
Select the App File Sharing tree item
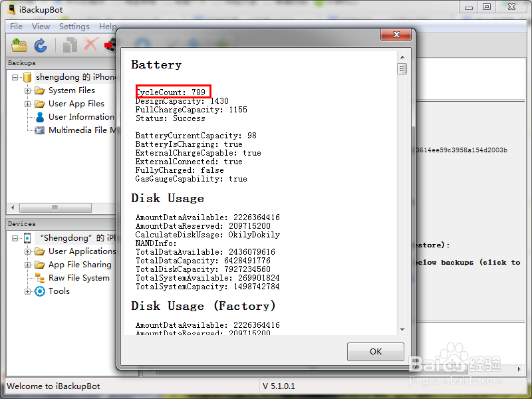(x=80, y=265)
